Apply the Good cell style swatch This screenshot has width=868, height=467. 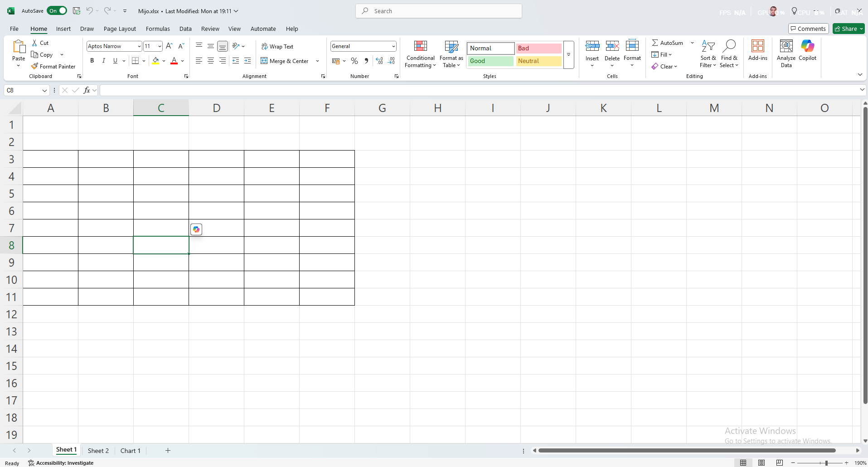click(x=490, y=61)
